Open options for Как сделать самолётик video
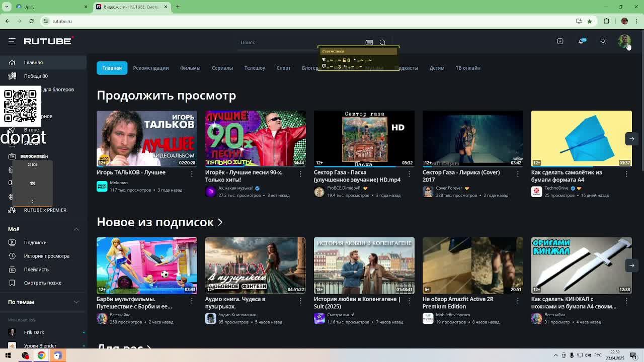 pyautogui.click(x=626, y=174)
